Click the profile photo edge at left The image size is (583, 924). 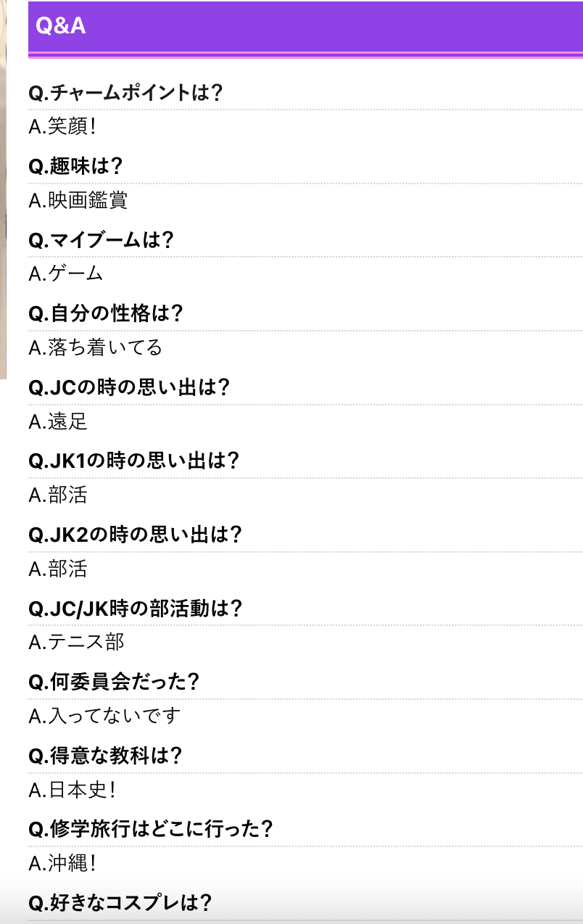3,190
